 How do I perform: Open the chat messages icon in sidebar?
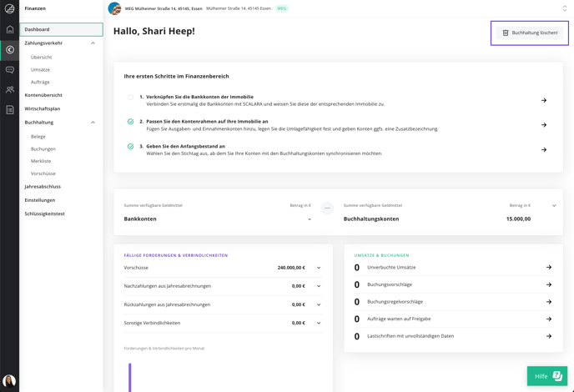(x=10, y=69)
